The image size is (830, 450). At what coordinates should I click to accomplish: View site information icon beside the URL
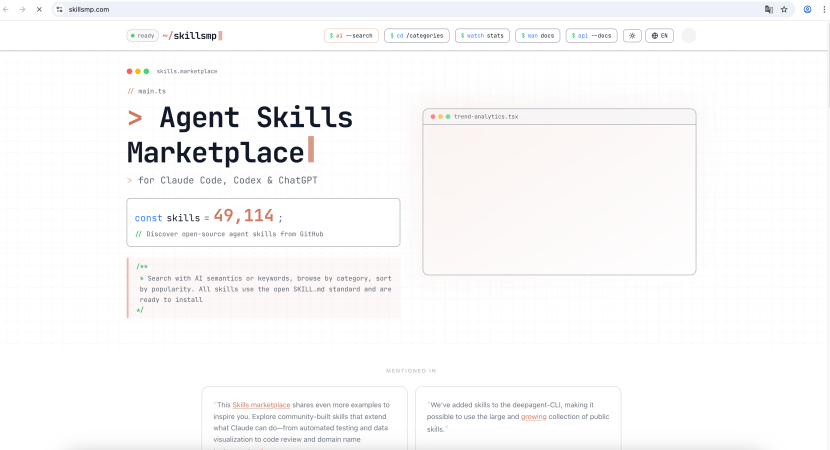59,9
